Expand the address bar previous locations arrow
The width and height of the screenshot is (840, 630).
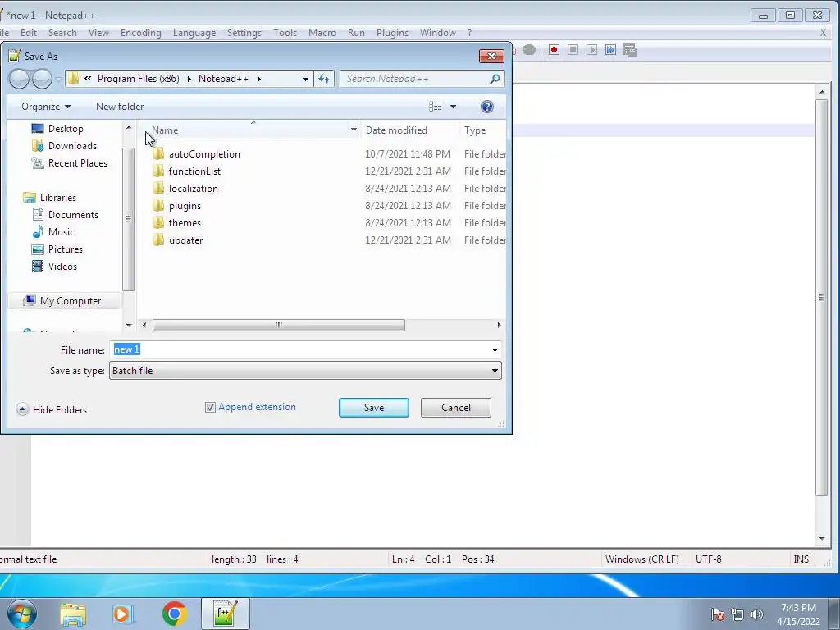[305, 79]
